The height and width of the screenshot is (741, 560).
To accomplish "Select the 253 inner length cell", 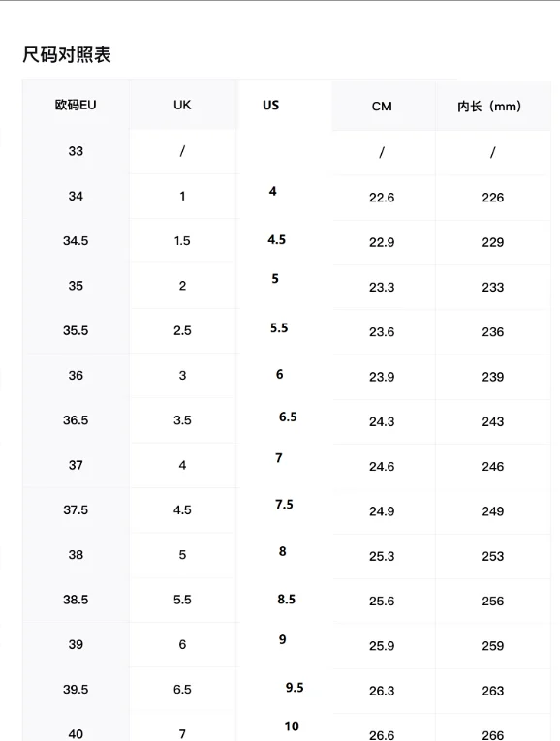I will 493,556.
